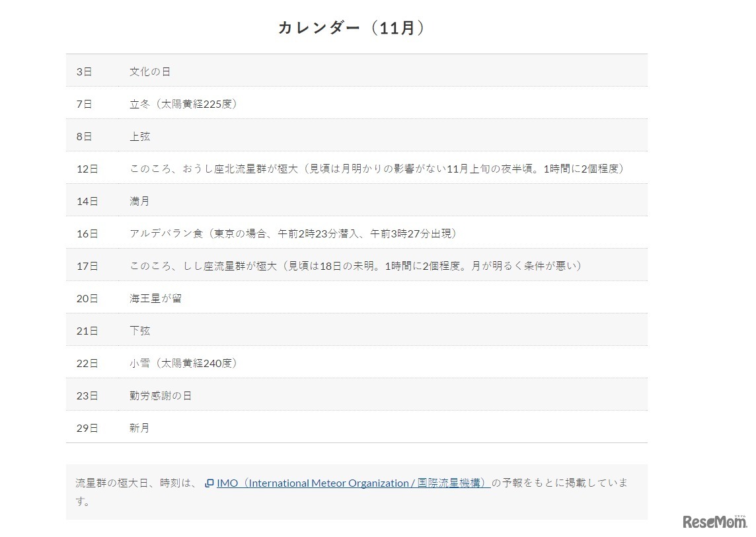This screenshot has width=756, height=537.
Task: Select the 海王星が留 entry on November 20
Action: point(157,298)
